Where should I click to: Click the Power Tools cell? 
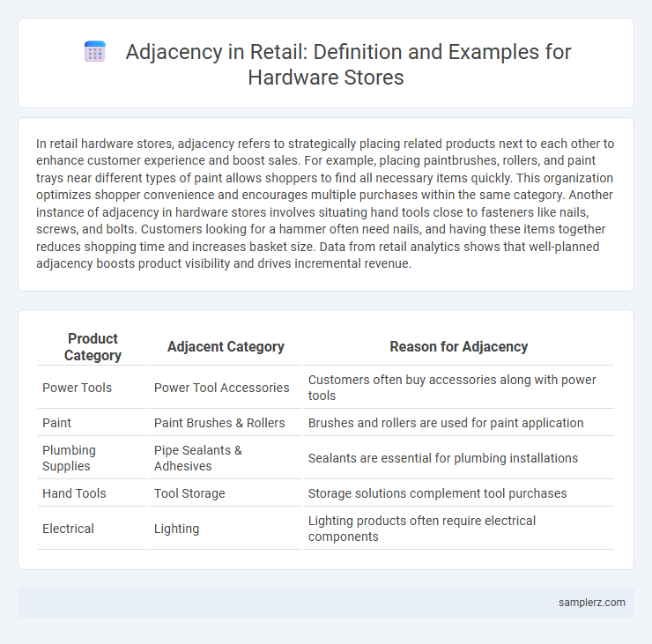[x=93, y=388]
